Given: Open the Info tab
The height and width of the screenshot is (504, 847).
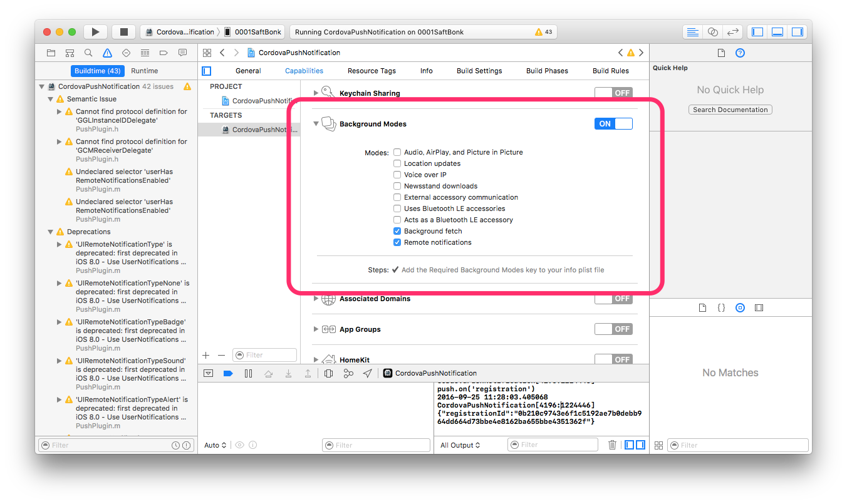Looking at the screenshot, I should coord(427,71).
